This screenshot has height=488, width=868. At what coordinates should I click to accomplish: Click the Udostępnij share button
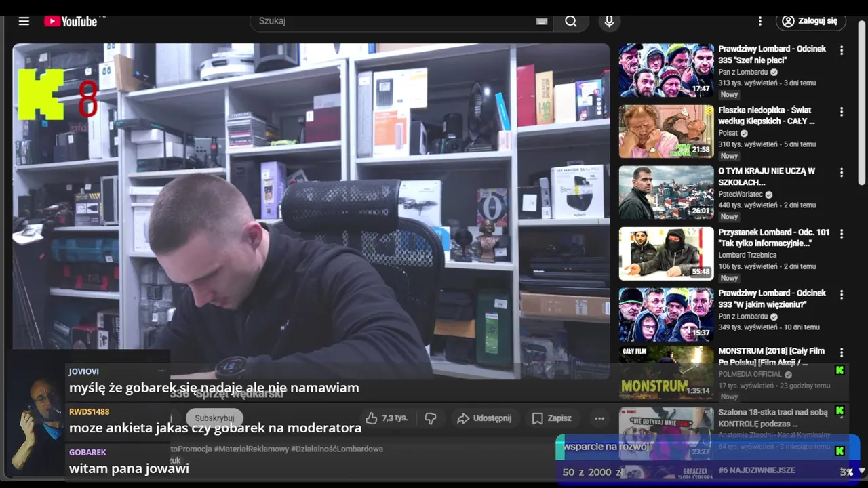click(x=484, y=418)
